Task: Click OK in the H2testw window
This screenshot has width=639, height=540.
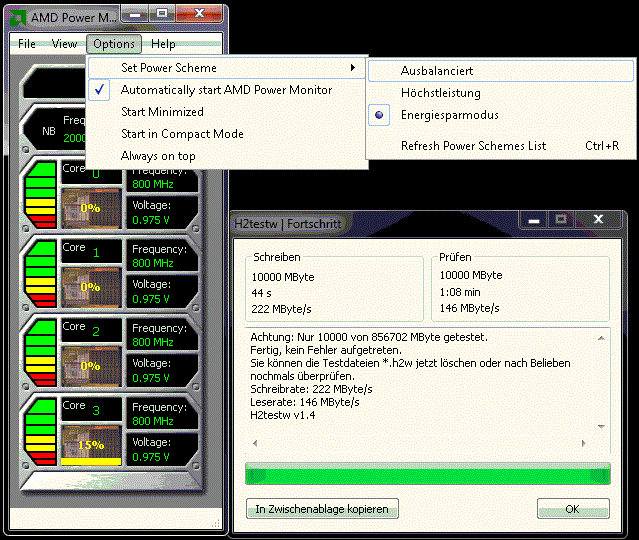Action: 573,509
